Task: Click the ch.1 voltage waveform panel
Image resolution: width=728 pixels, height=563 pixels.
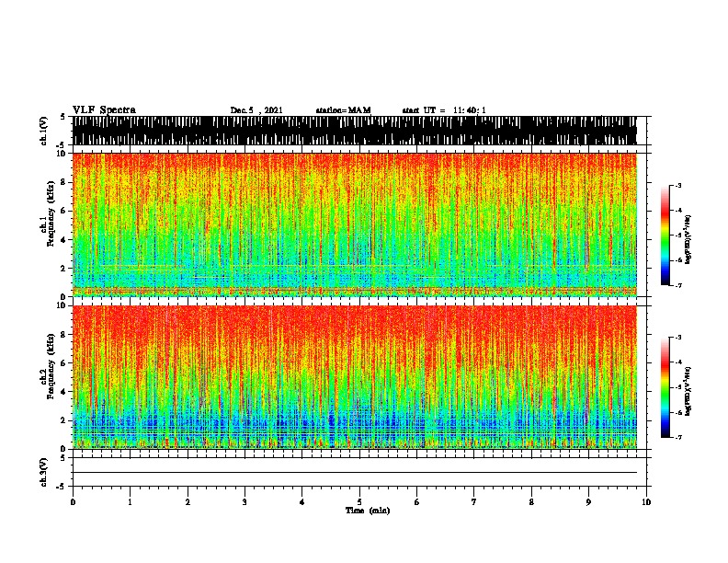Action: click(x=355, y=131)
